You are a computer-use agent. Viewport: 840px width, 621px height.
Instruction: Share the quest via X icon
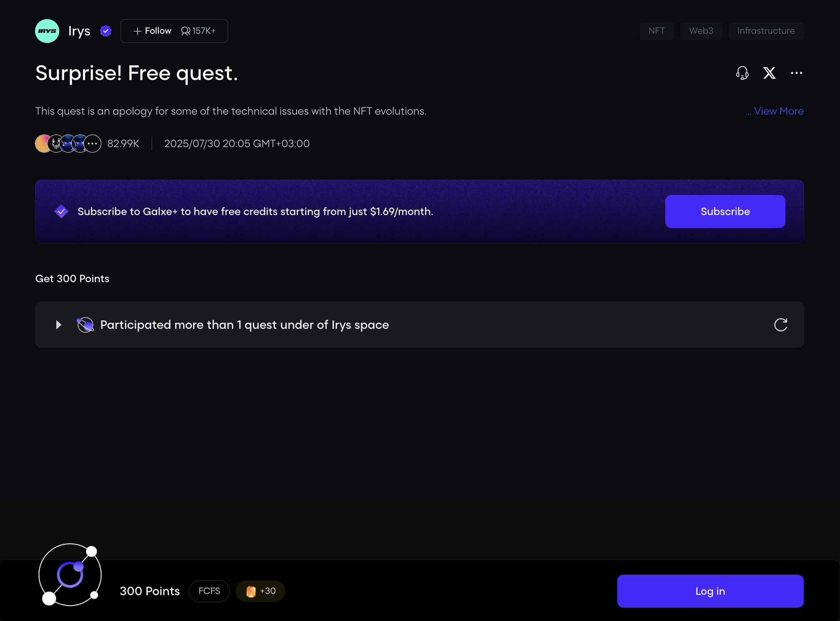tap(769, 73)
